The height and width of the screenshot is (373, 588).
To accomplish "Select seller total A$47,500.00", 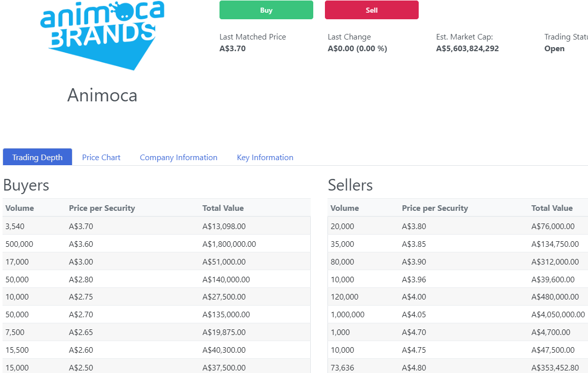I will click(553, 350).
